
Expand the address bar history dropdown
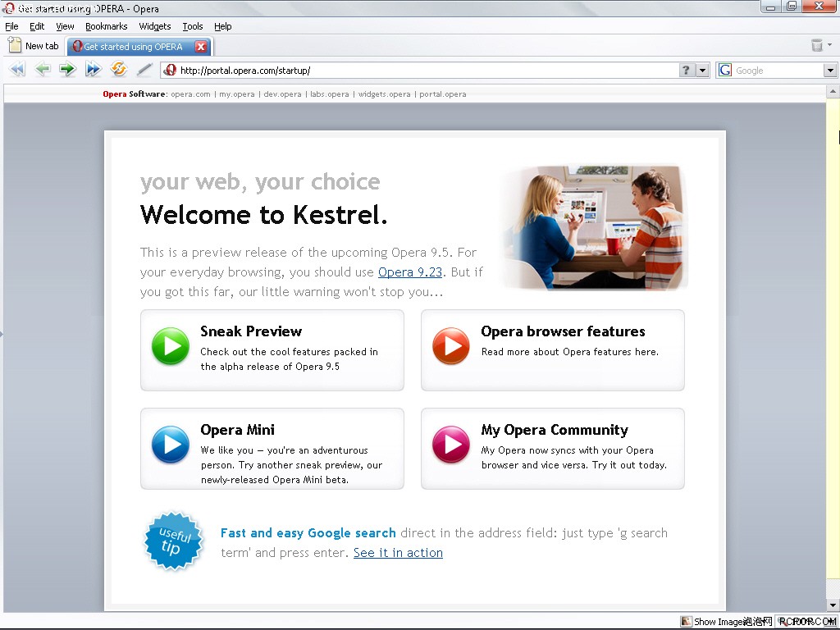[x=703, y=71]
